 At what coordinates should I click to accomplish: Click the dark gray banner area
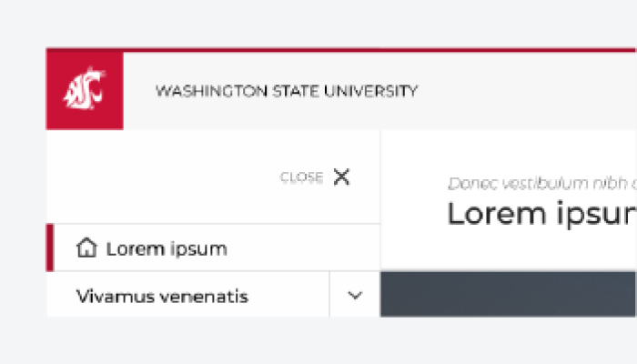pyautogui.click(x=508, y=294)
